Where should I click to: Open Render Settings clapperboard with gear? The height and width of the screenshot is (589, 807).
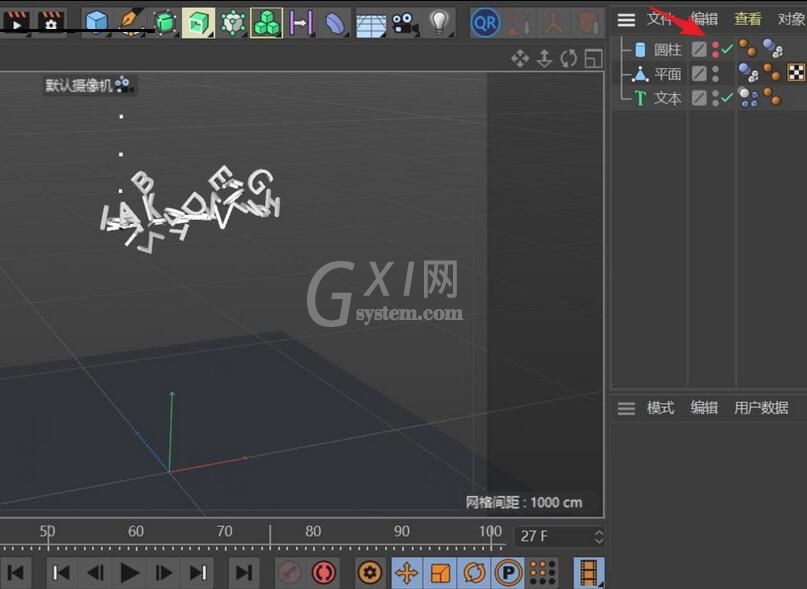click(50, 22)
